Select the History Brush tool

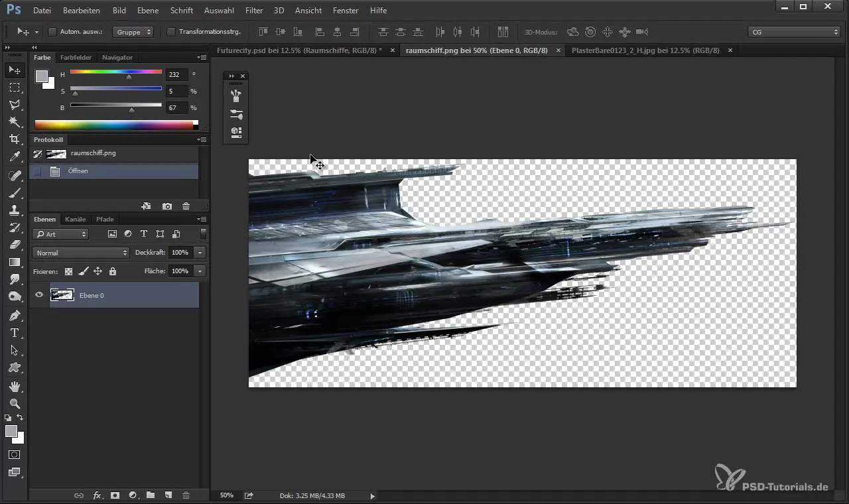click(x=15, y=227)
